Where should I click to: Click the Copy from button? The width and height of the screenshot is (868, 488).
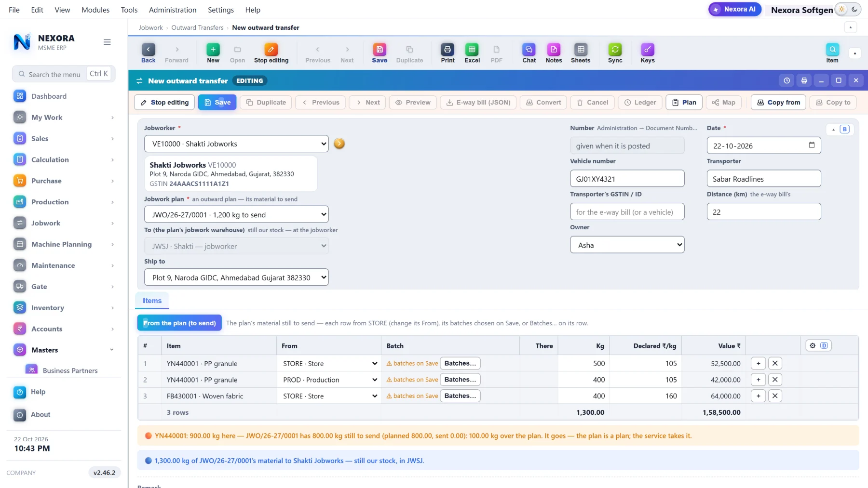778,102
